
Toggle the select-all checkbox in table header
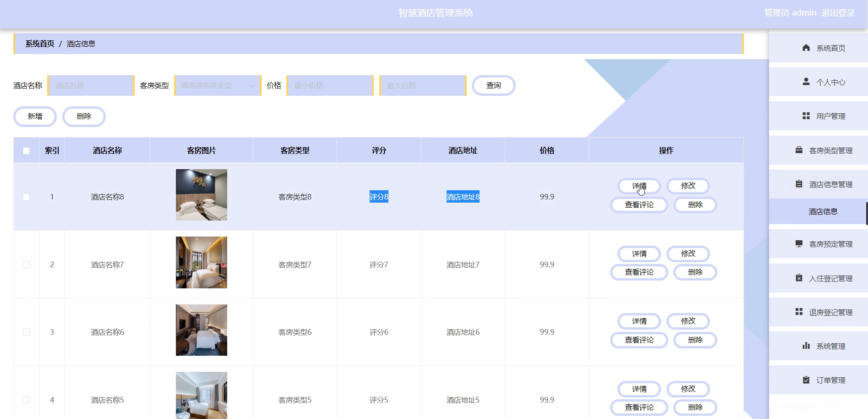26,151
